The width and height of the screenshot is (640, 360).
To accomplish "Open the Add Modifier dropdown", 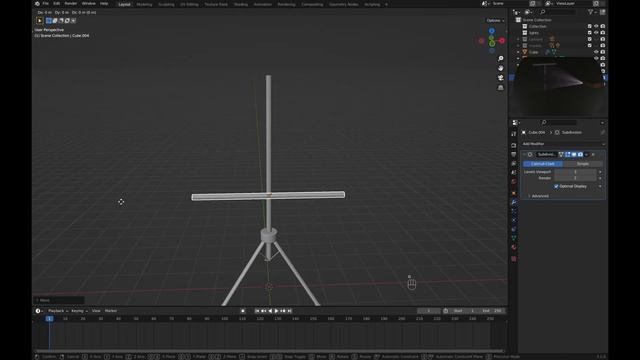I will [x=563, y=144].
